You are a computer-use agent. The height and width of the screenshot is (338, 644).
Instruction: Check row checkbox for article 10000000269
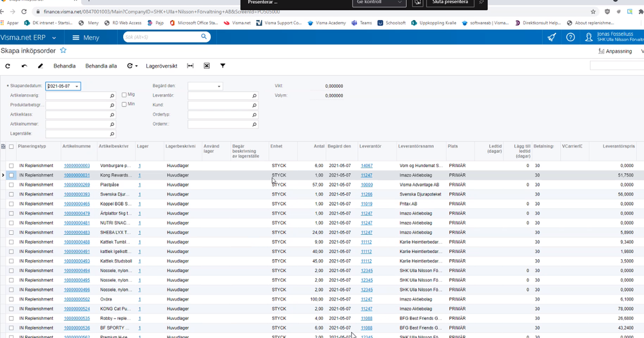pyautogui.click(x=12, y=184)
